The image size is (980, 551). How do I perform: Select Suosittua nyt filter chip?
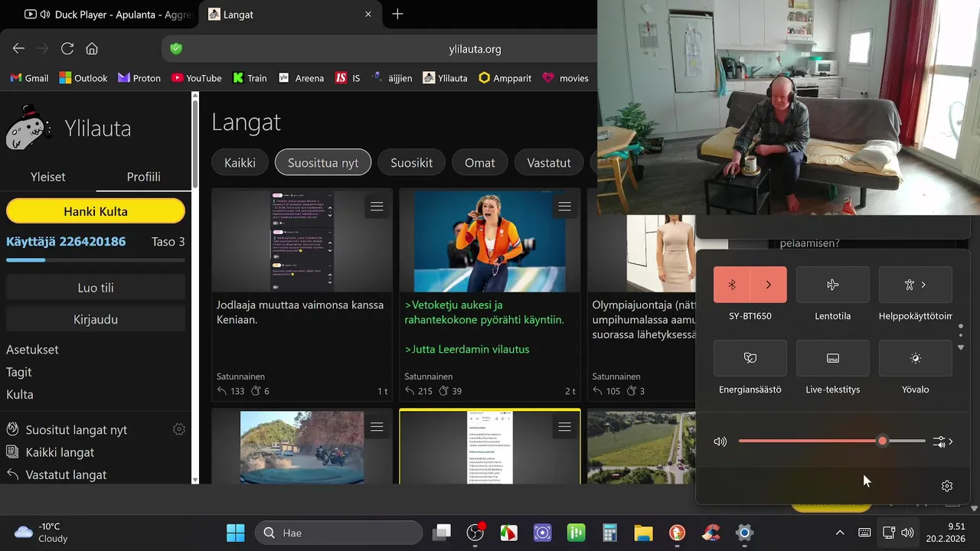323,162
